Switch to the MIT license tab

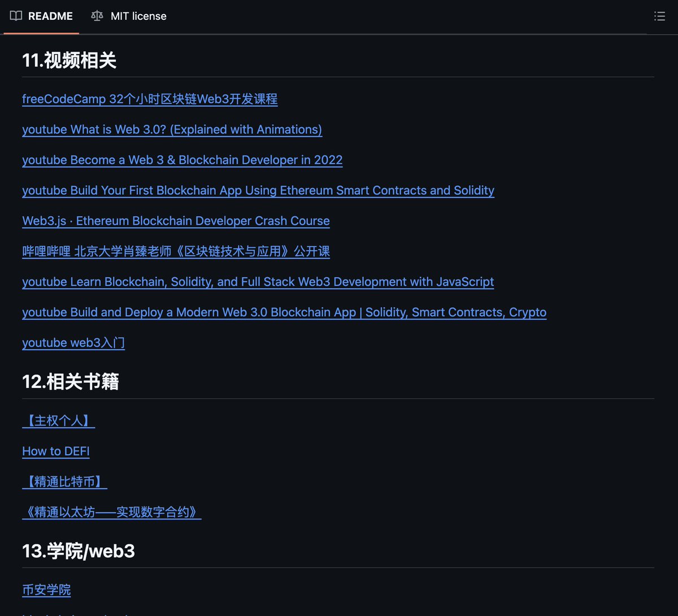click(x=129, y=16)
